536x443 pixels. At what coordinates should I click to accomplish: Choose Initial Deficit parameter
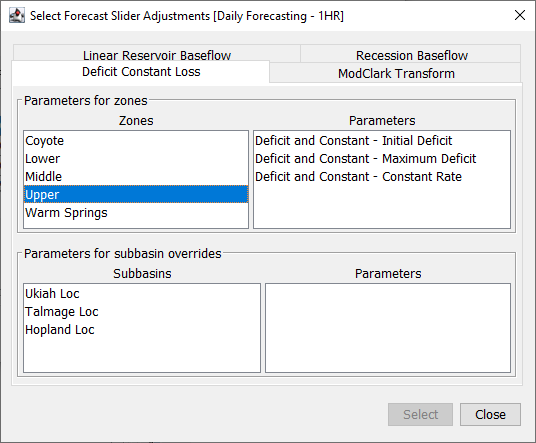382,141
